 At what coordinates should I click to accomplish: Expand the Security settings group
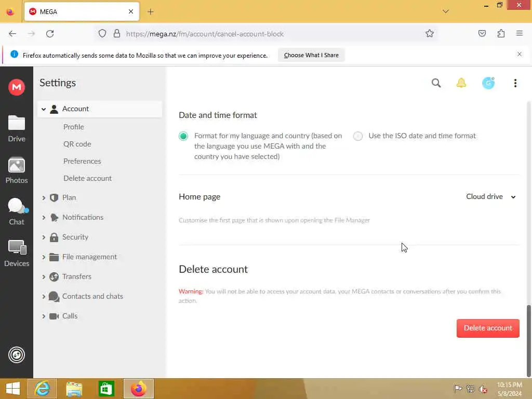click(x=44, y=237)
